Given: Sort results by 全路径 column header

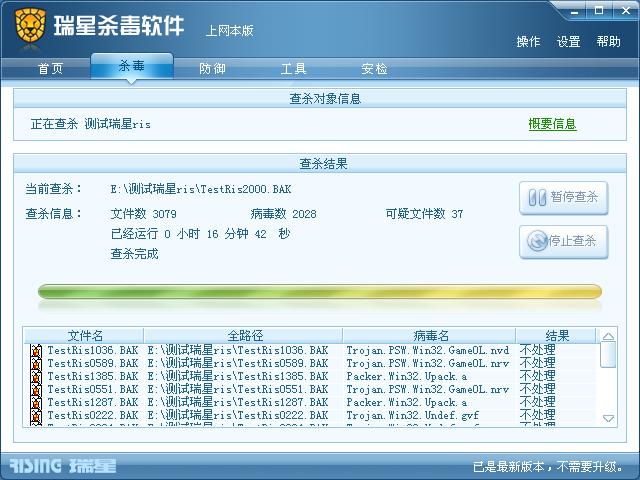Looking at the screenshot, I should [244, 336].
